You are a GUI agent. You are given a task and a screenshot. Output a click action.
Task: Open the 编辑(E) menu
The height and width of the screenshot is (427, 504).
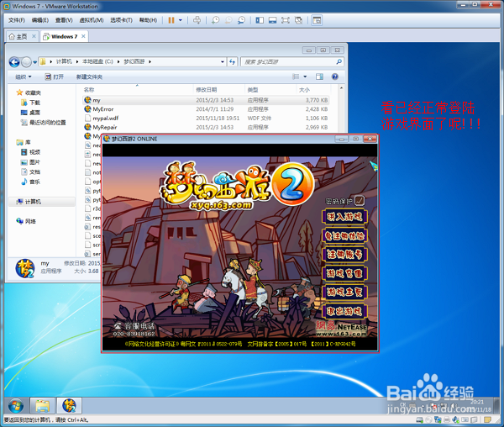pyautogui.click(x=39, y=20)
